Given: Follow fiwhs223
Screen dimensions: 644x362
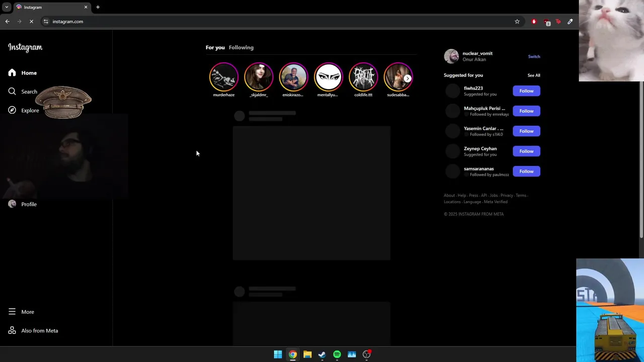Looking at the screenshot, I should coord(526,90).
